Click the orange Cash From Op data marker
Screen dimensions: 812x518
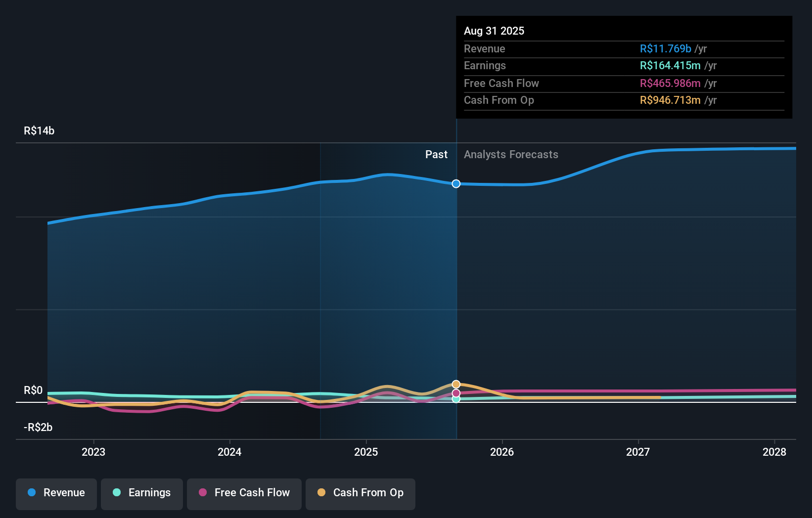[x=456, y=384]
